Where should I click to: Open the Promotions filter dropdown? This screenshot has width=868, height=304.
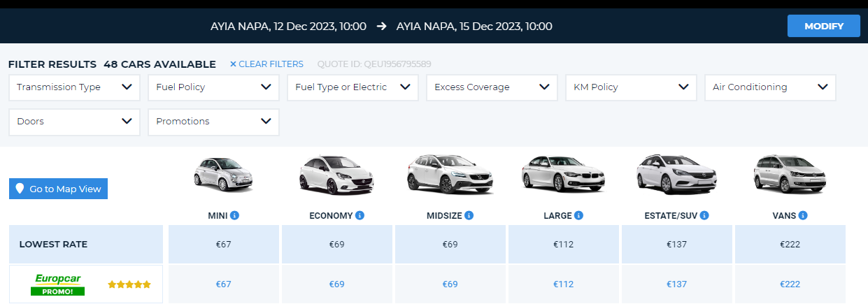[213, 122]
